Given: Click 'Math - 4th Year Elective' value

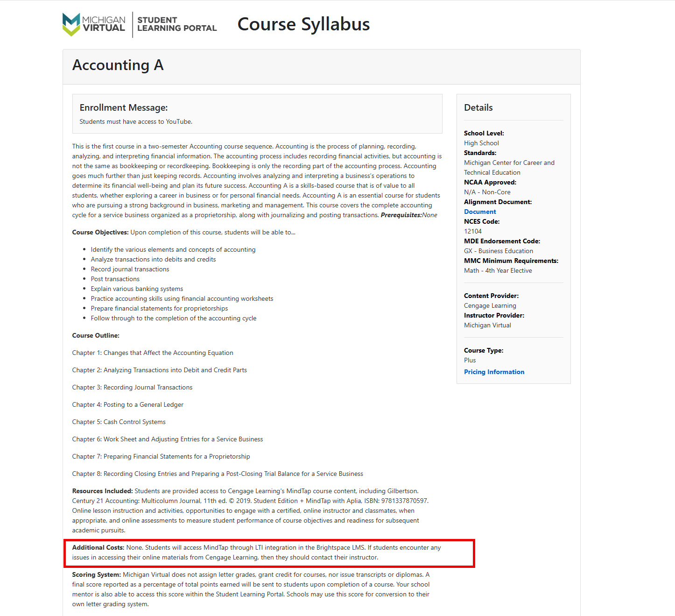Looking at the screenshot, I should pyautogui.click(x=498, y=270).
